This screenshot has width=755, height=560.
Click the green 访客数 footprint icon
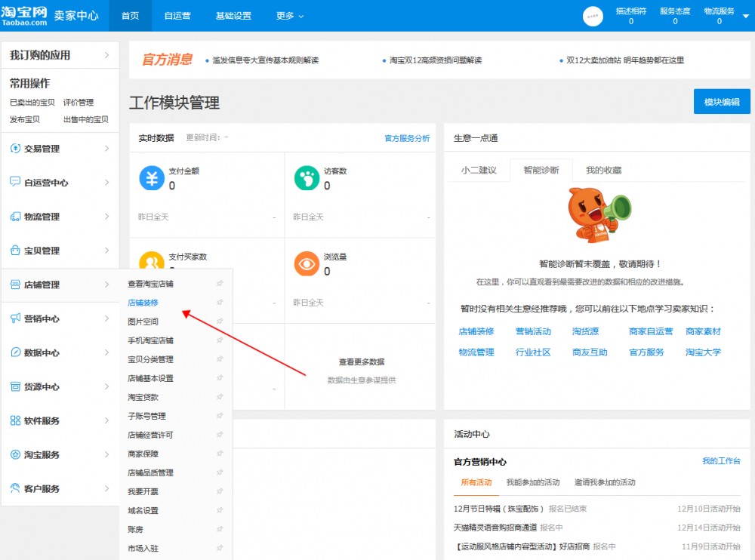(x=307, y=179)
